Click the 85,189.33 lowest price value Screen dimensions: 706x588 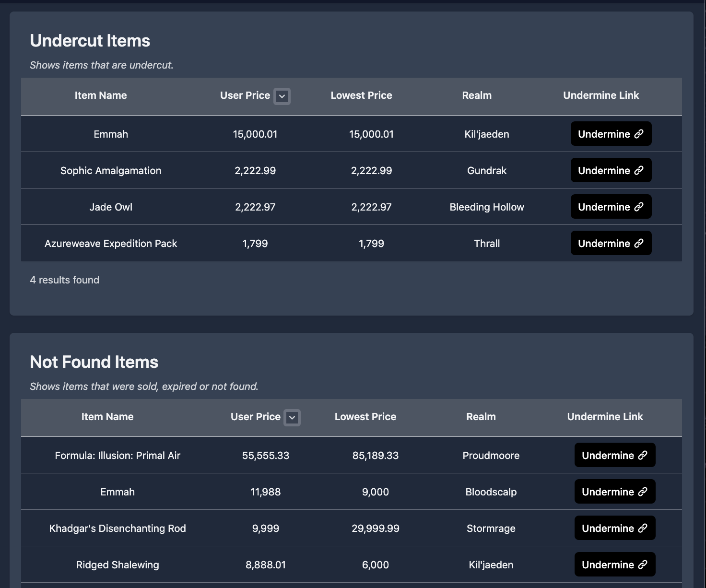[x=376, y=456]
